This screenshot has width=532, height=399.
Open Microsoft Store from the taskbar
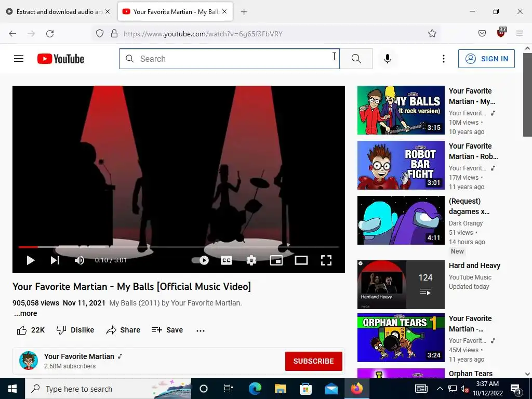305,389
